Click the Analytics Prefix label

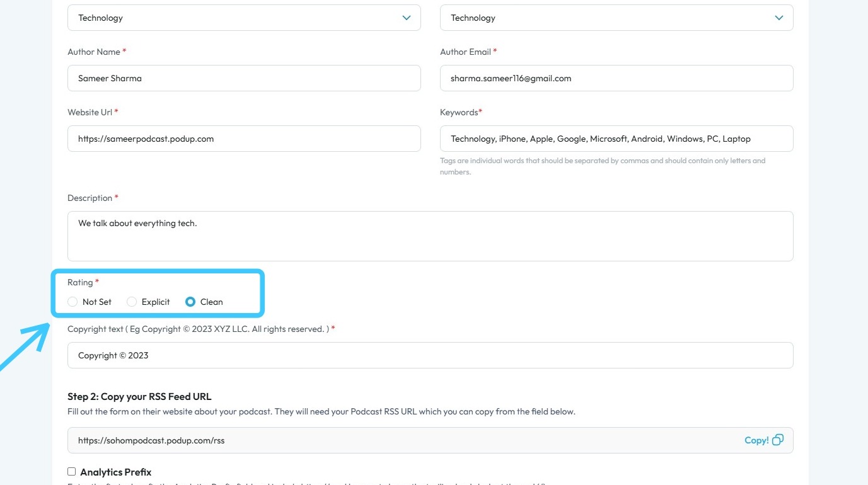click(116, 472)
